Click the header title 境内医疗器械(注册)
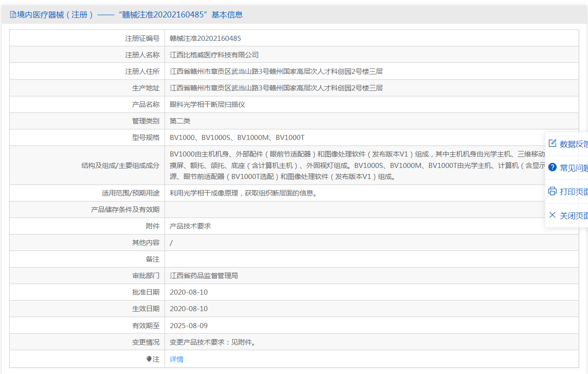The image size is (588, 374). (56, 15)
